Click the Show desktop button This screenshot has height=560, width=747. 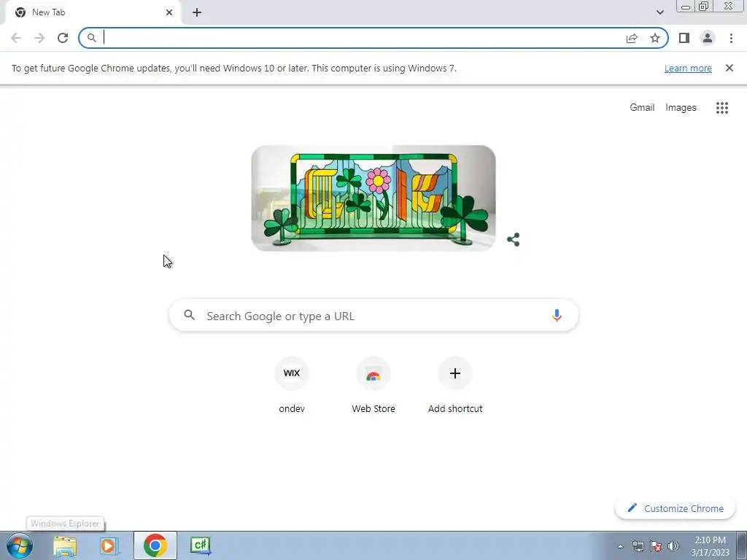(742, 545)
